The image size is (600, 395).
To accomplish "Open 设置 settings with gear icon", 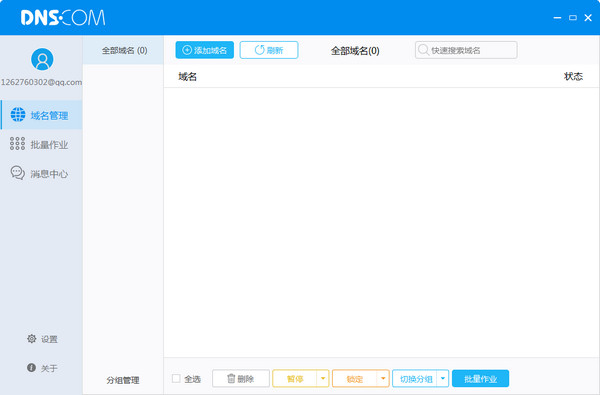I will [42, 339].
